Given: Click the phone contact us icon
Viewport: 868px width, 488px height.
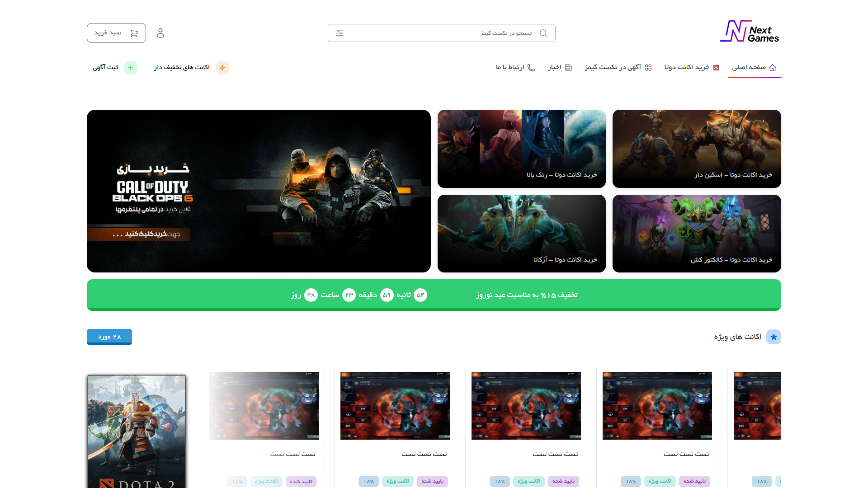Looking at the screenshot, I should click(531, 67).
